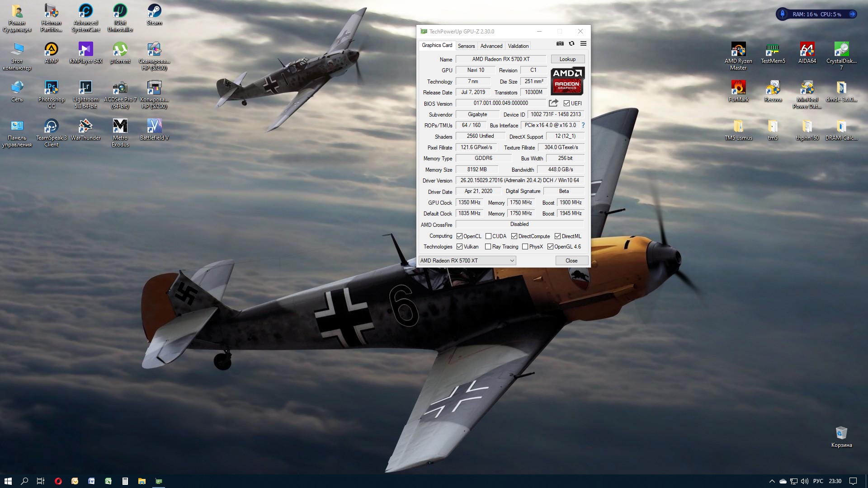Click the GPU-Z screenshot camera icon
The image size is (868, 488).
560,43
